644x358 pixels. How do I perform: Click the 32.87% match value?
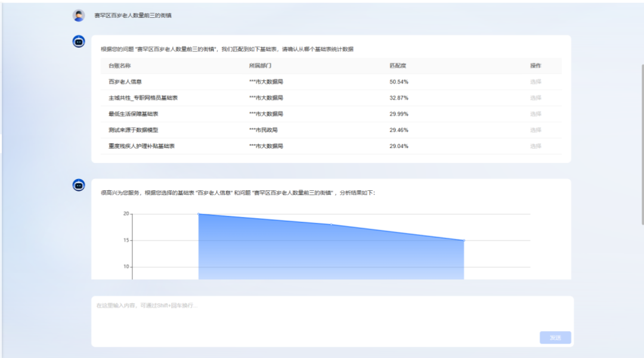(x=399, y=98)
